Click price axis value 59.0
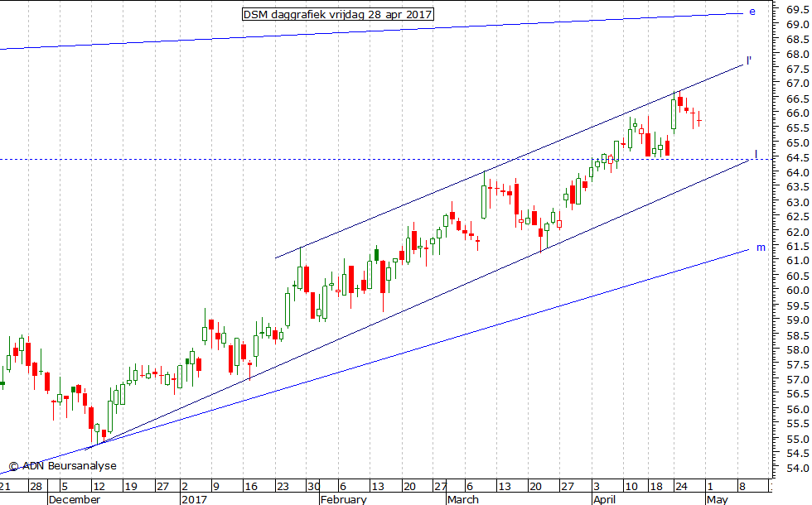Screen dimensions: 812x505 798,320
